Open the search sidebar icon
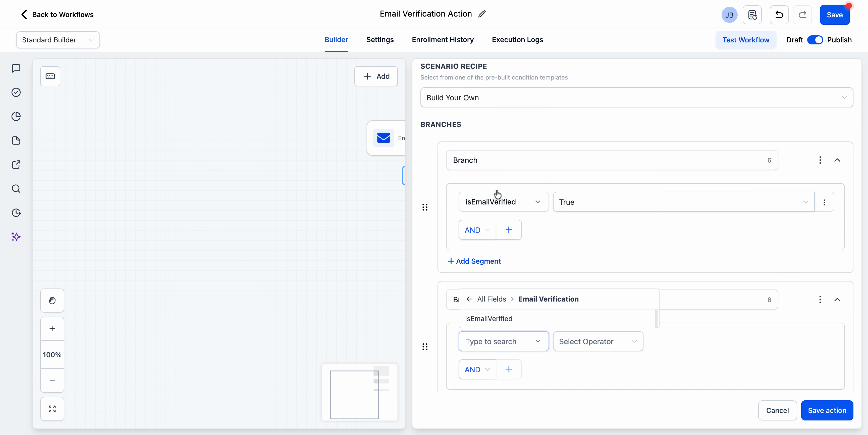This screenshot has width=868, height=435. coord(16,189)
